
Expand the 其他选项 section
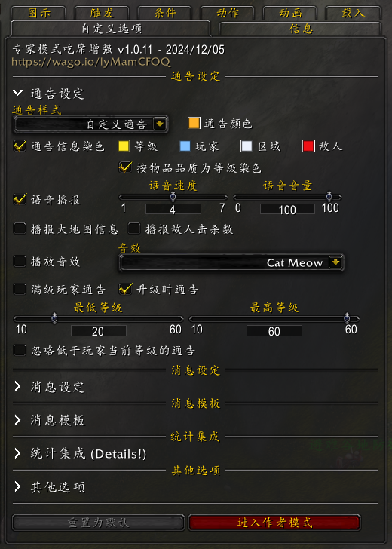coord(49,487)
